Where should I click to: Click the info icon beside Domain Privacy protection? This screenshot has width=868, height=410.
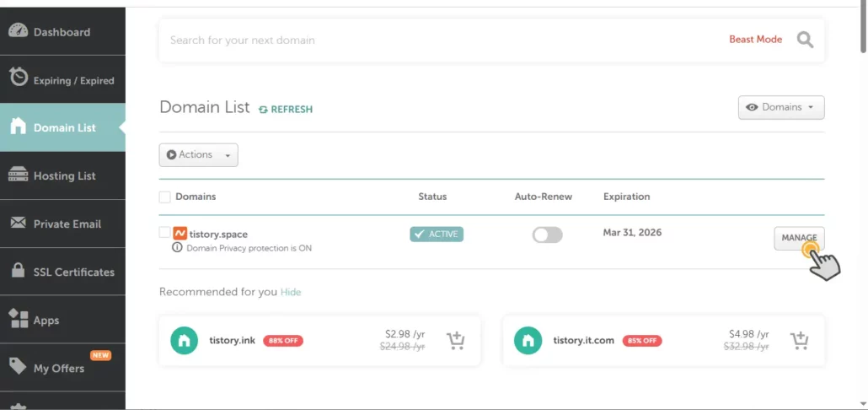[177, 248]
